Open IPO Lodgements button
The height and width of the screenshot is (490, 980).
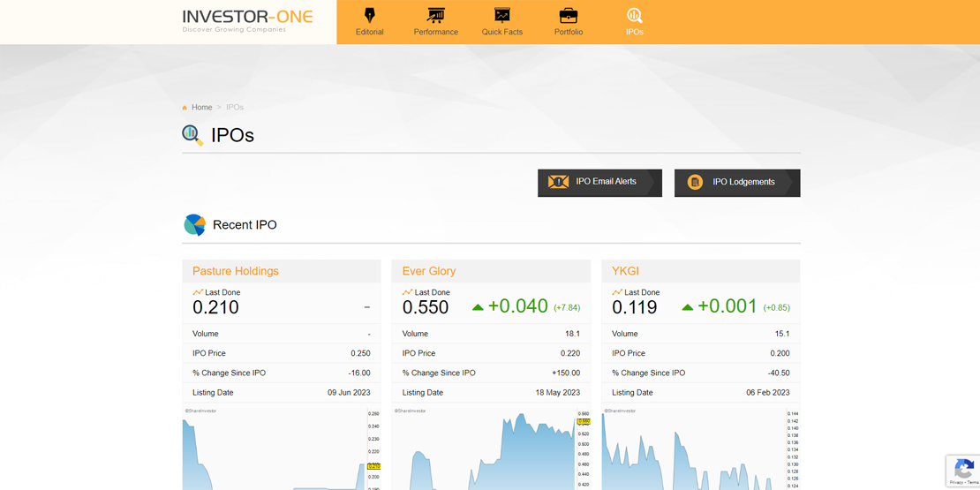click(x=737, y=183)
